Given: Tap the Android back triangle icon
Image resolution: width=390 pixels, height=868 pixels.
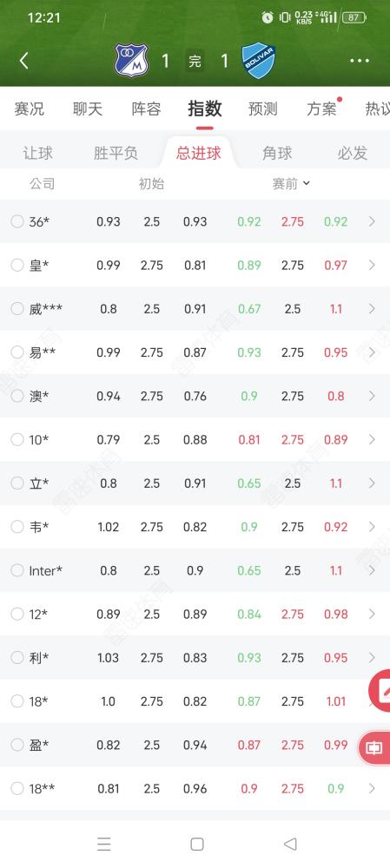Looking at the screenshot, I should [x=290, y=844].
